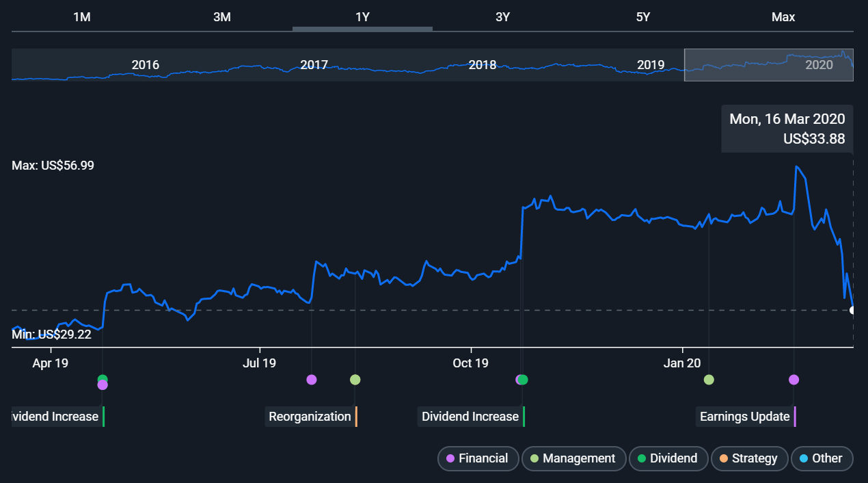
Task: Open the cut-off Dividend Increase label near Apr 19
Action: pyautogui.click(x=58, y=417)
